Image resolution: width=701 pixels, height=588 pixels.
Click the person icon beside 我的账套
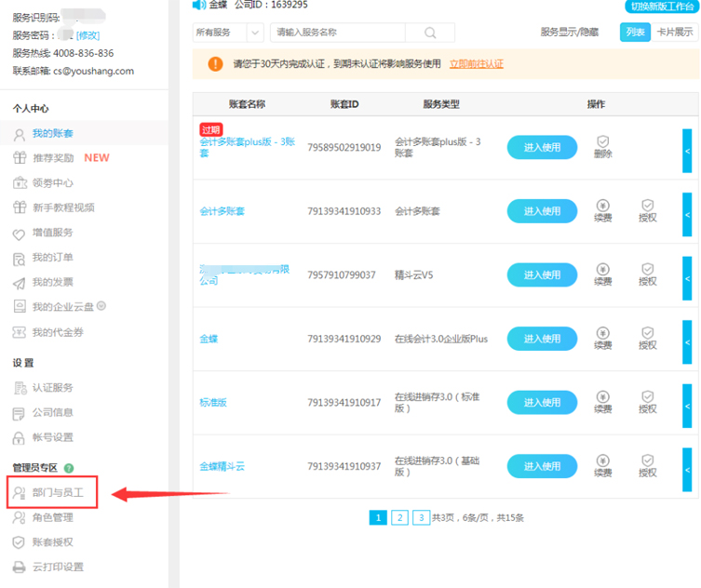(20, 135)
